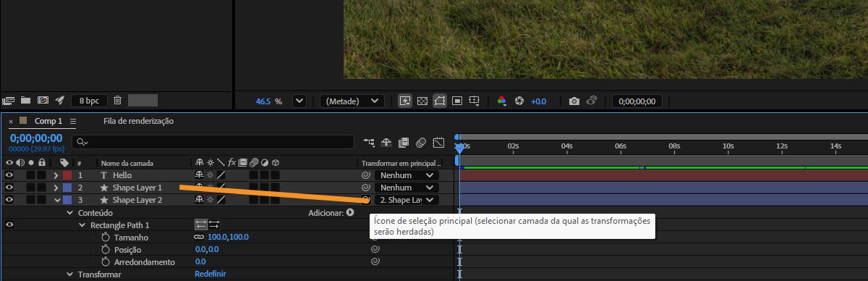The width and height of the screenshot is (868, 281).
Task: Toggle transparency grid in viewer
Action: (x=422, y=101)
